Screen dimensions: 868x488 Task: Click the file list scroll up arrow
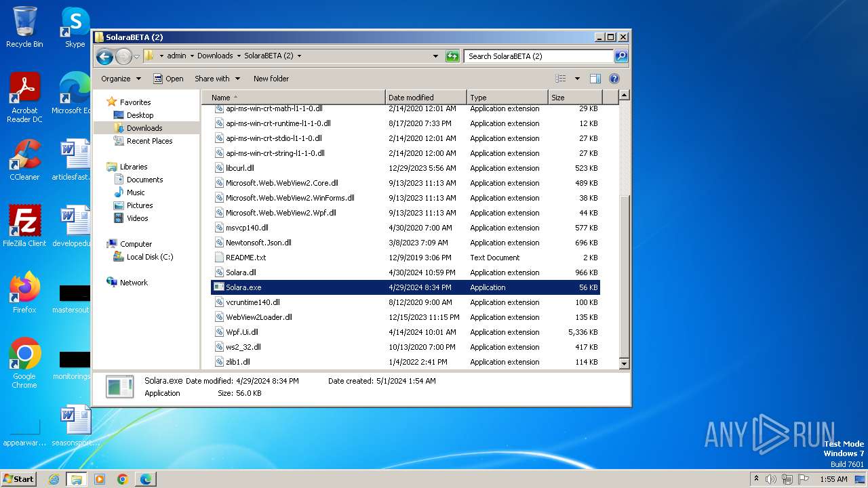click(x=625, y=96)
